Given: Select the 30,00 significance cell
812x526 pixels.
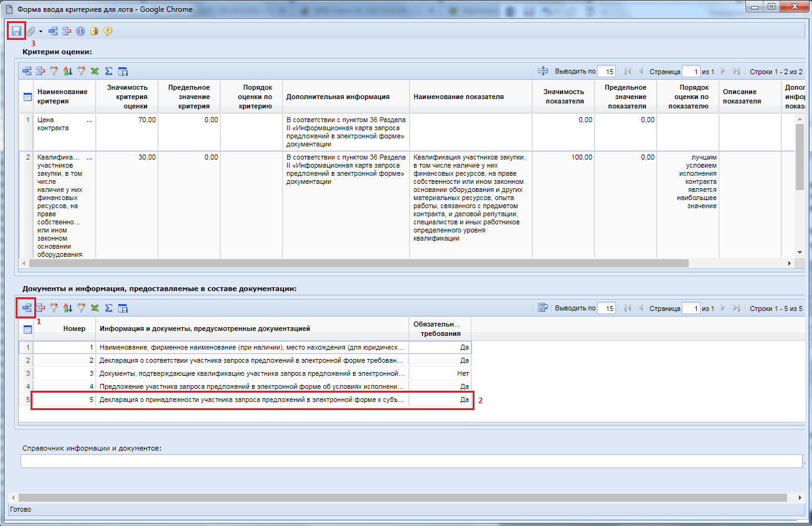Looking at the screenshot, I should [127, 204].
